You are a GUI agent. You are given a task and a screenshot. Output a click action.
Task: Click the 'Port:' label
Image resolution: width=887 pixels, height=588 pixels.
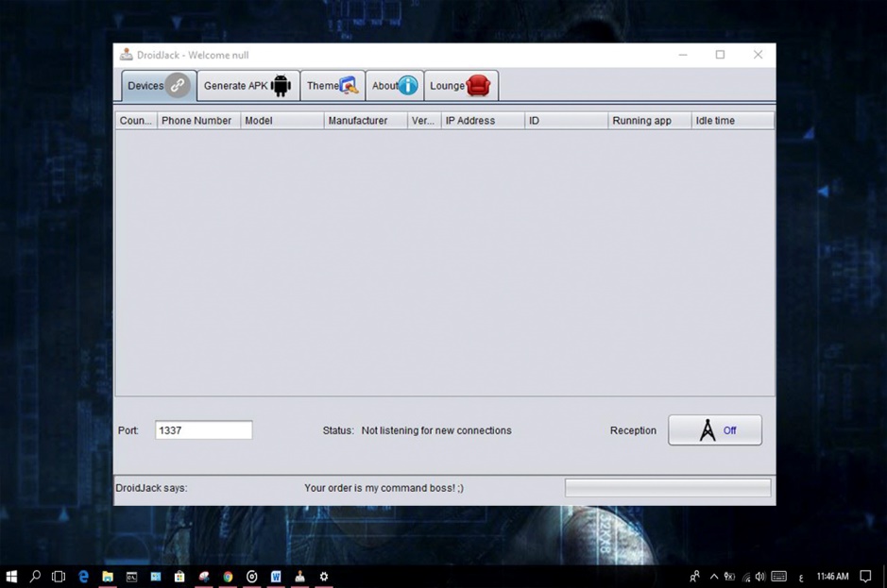(x=128, y=430)
